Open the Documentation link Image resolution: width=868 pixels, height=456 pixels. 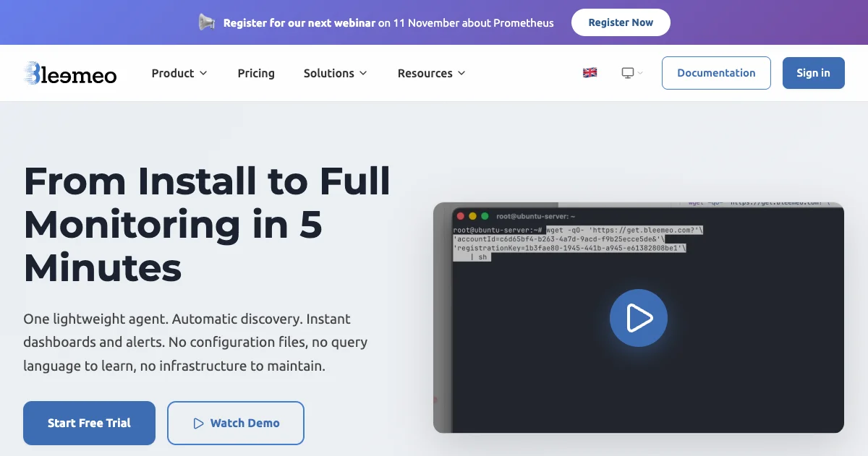coord(716,73)
